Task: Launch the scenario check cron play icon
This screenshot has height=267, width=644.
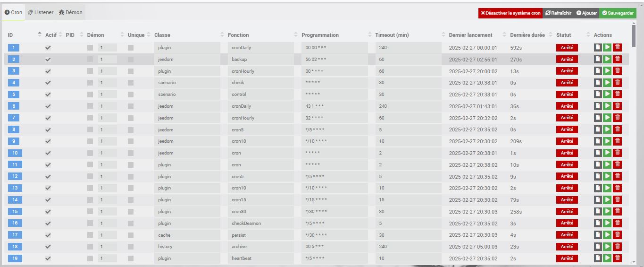Action: 607,83
